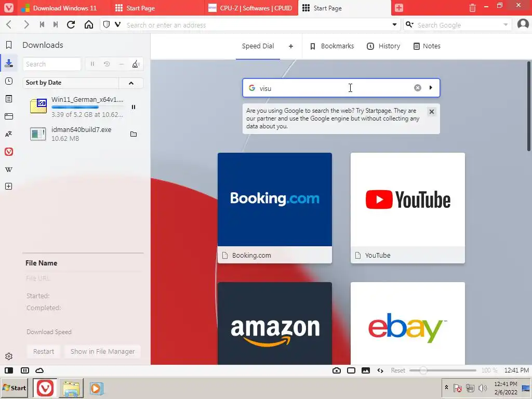This screenshot has height=399, width=532.
Task: Open the Bookmarks start page tab
Action: click(x=332, y=46)
